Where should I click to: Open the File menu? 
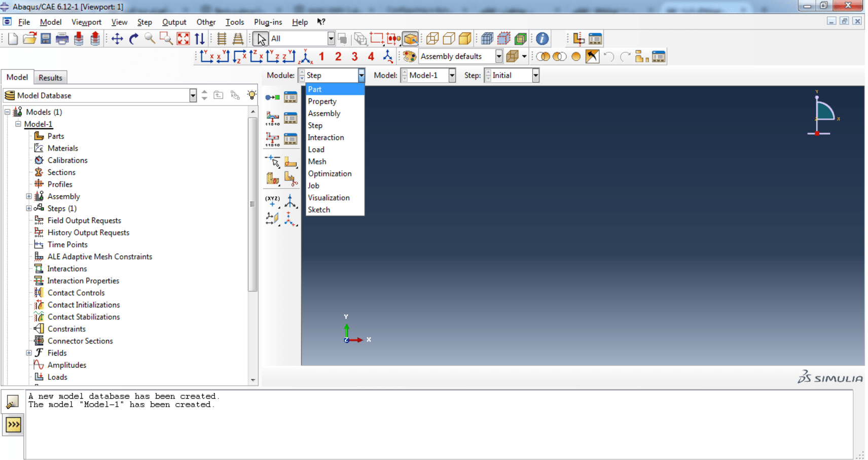(24, 22)
